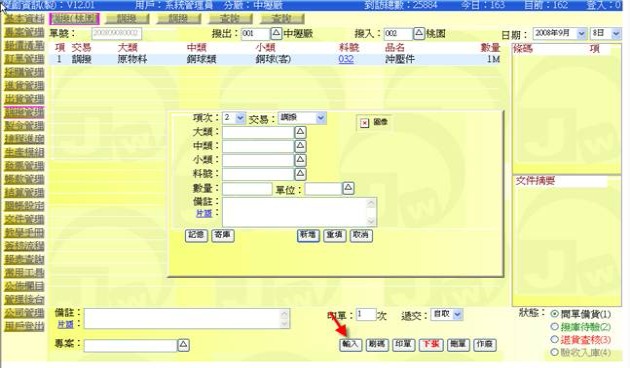The width and height of the screenshot is (630, 368).
Task: Click the 輸入 button at bottom
Action: tap(350, 345)
